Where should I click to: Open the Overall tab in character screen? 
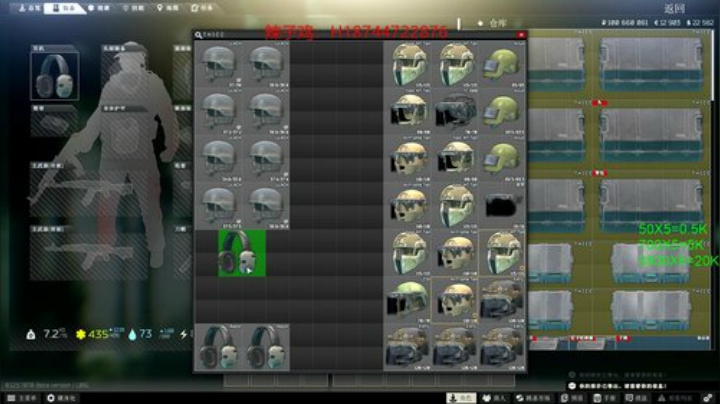click(29, 8)
